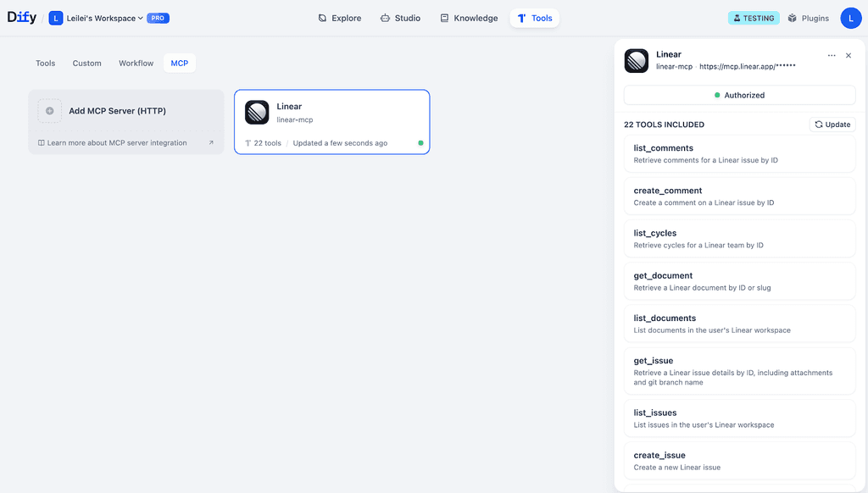Check the Linear server connection status dot

point(420,143)
